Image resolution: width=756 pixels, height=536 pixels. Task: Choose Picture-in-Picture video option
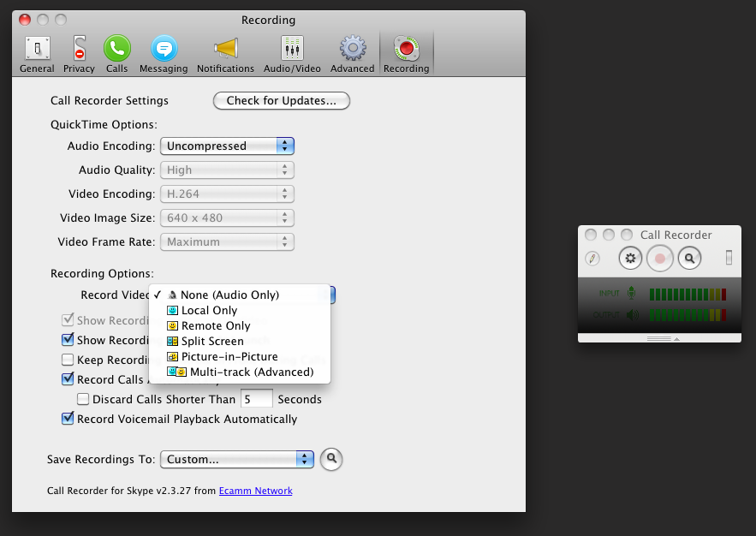coord(240,357)
